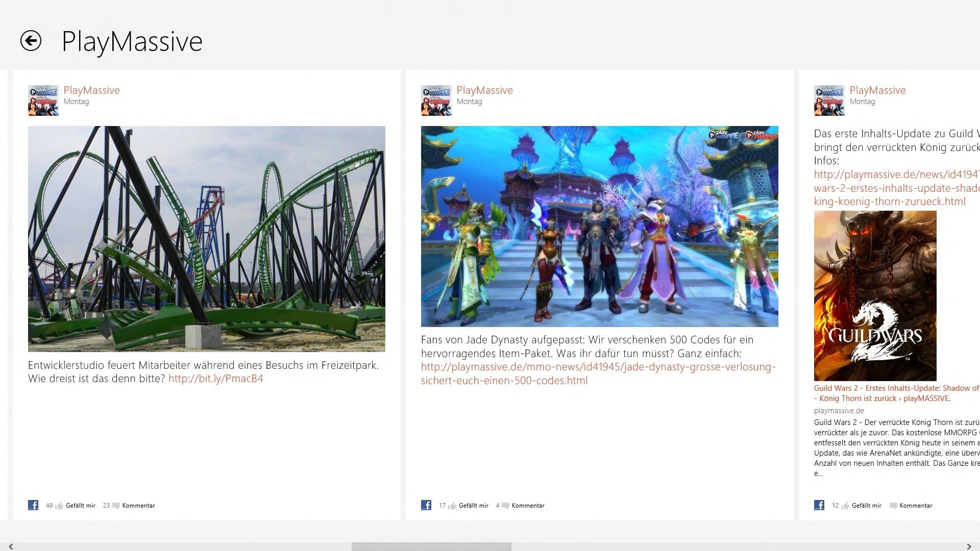
Task: Click Facebook icon under Guild Wars post
Action: [x=819, y=505]
